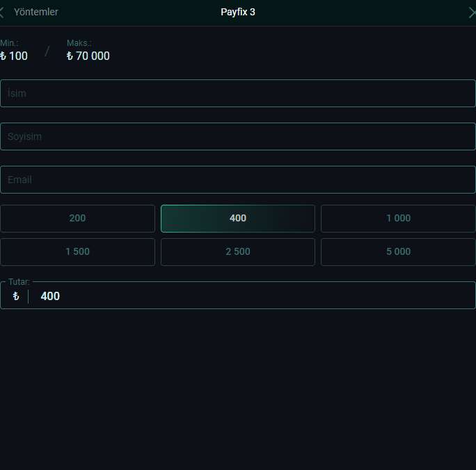The width and height of the screenshot is (476, 470).
Task: Select the 5 000 amount preset
Action: coord(398,252)
